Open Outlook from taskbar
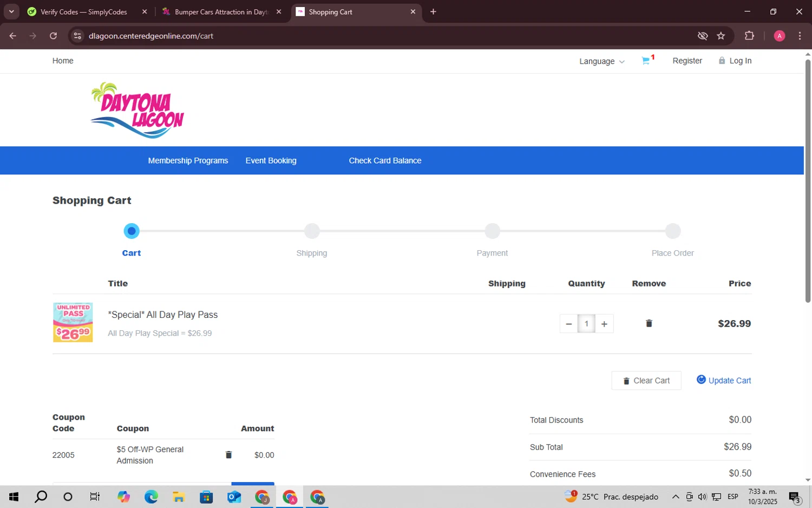812x508 pixels. pos(234,497)
